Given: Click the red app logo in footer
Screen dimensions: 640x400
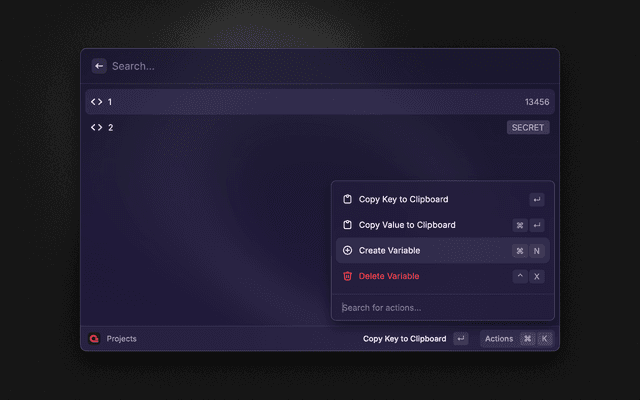Looking at the screenshot, I should (x=94, y=339).
